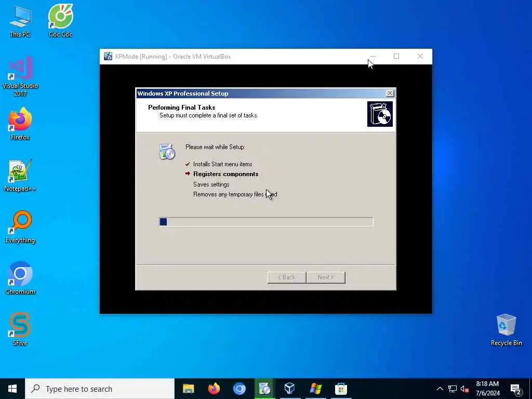This screenshot has width=532, height=399.
Task: Select the Recycle Bin icon
Action: point(506,329)
